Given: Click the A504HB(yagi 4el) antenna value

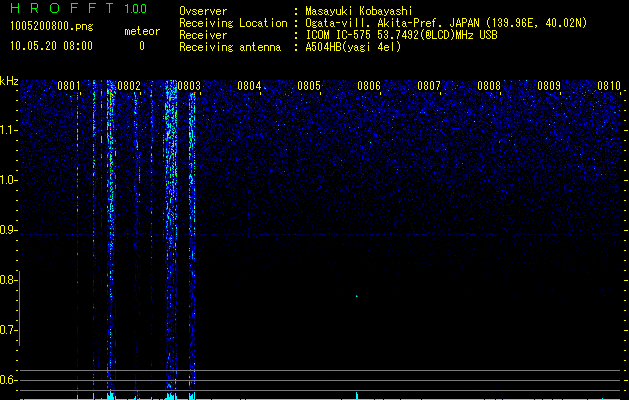Looking at the screenshot, I should [353, 47].
